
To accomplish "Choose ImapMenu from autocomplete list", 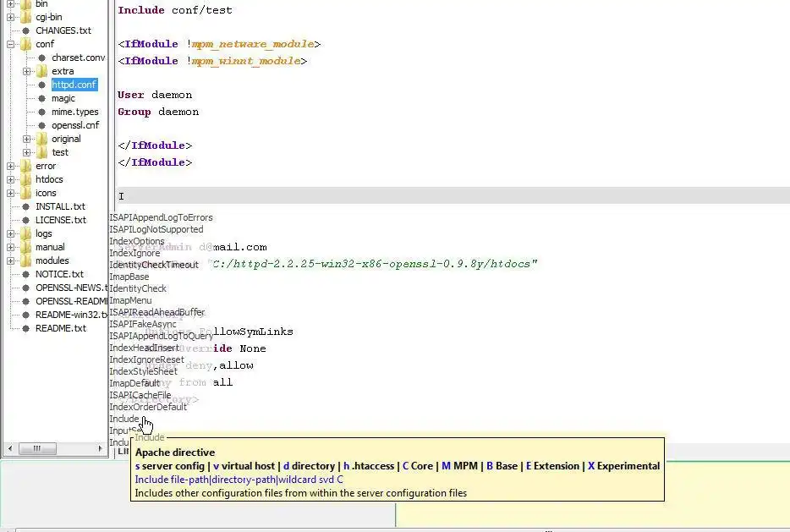I will pyautogui.click(x=130, y=300).
